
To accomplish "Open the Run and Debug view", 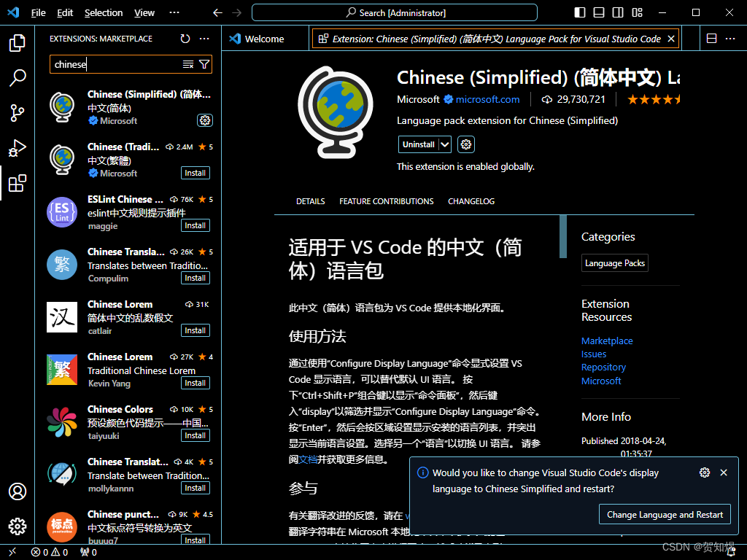I will coord(18,148).
